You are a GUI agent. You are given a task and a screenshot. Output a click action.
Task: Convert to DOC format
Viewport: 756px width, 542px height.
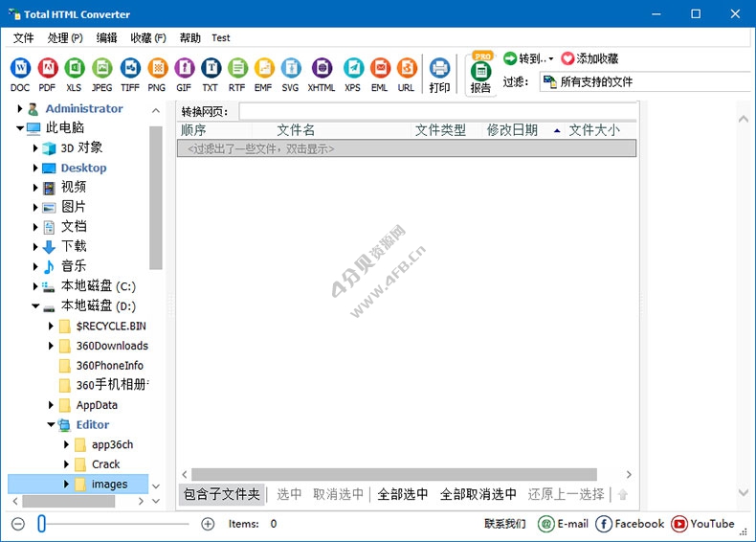click(x=20, y=75)
